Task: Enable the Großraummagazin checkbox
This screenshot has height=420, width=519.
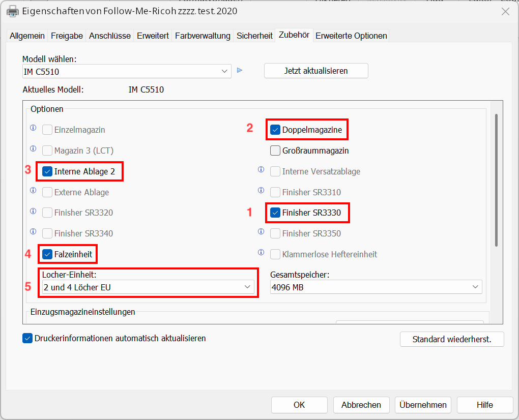Action: click(x=275, y=151)
